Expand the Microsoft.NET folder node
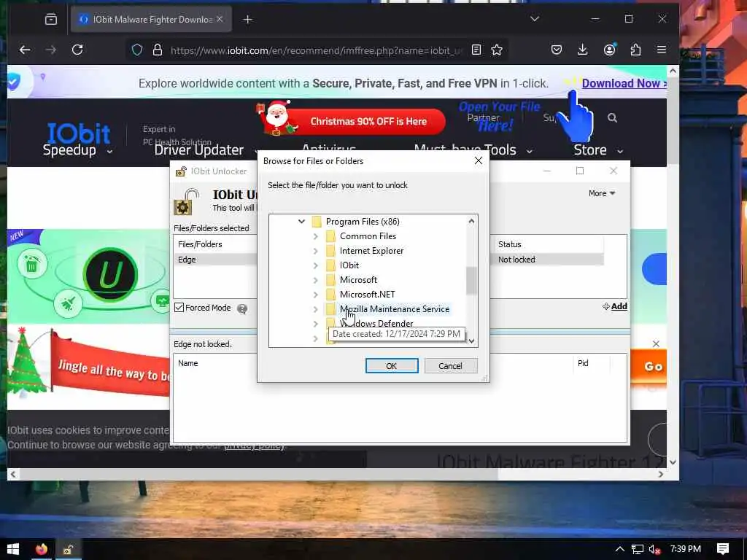 pos(315,295)
